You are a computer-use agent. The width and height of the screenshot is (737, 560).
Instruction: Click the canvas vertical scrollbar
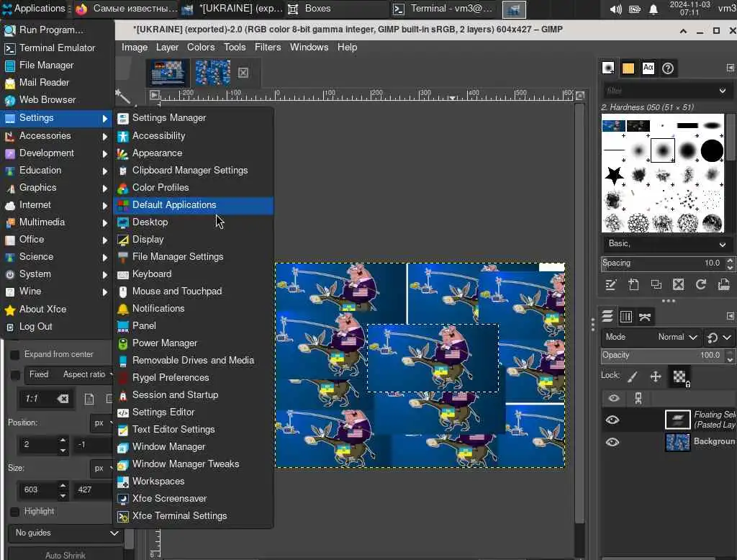click(579, 314)
